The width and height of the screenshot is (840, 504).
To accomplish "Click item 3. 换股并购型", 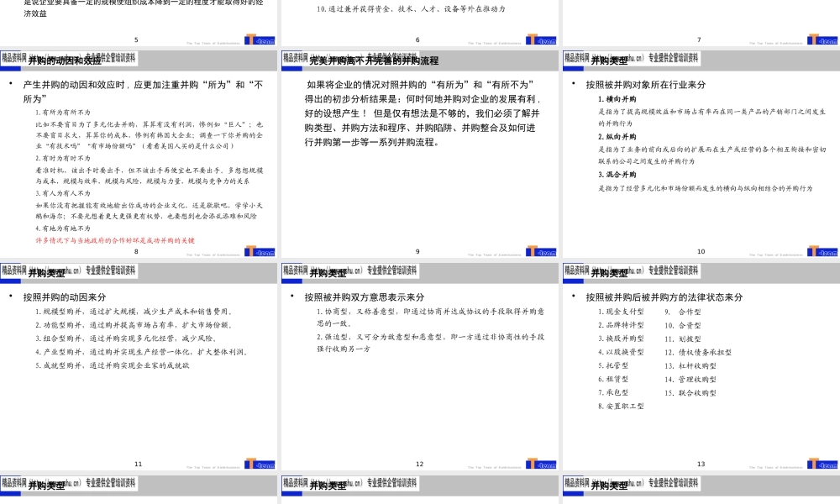I will pos(621,339).
